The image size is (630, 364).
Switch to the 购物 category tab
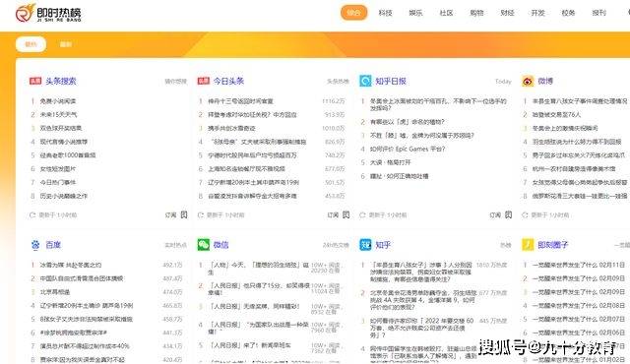tap(476, 13)
